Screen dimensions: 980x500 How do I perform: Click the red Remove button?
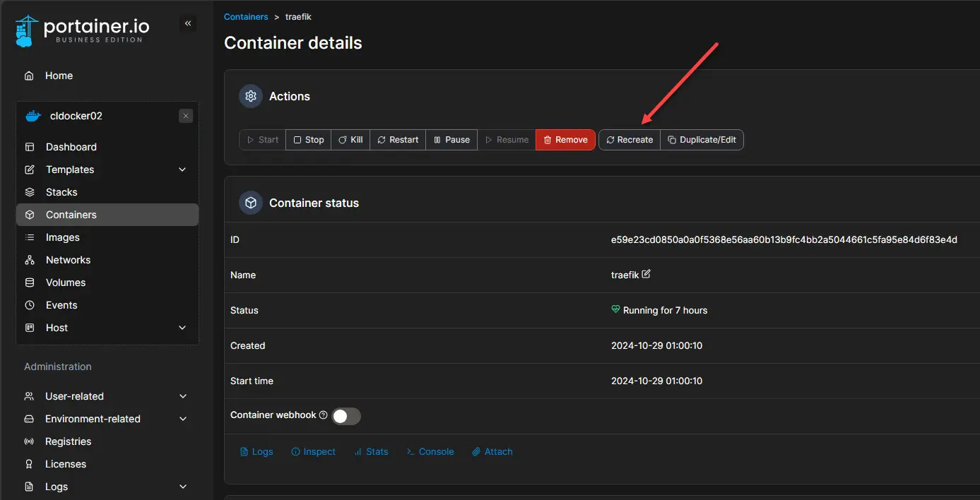click(565, 140)
